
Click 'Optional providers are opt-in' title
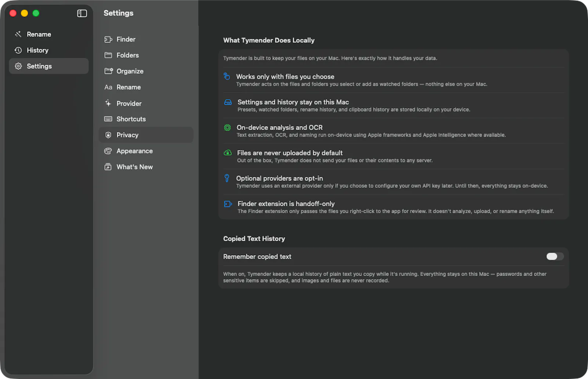(280, 178)
